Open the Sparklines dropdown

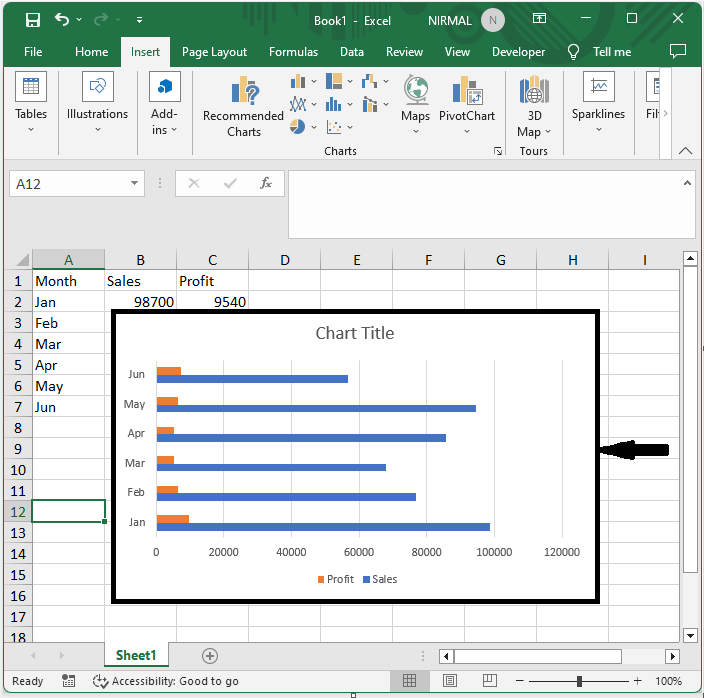(x=598, y=103)
